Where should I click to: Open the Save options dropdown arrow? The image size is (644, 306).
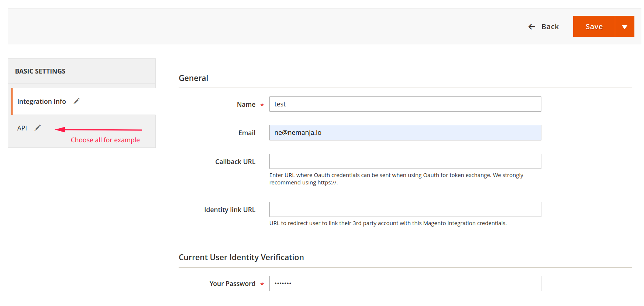pos(624,27)
